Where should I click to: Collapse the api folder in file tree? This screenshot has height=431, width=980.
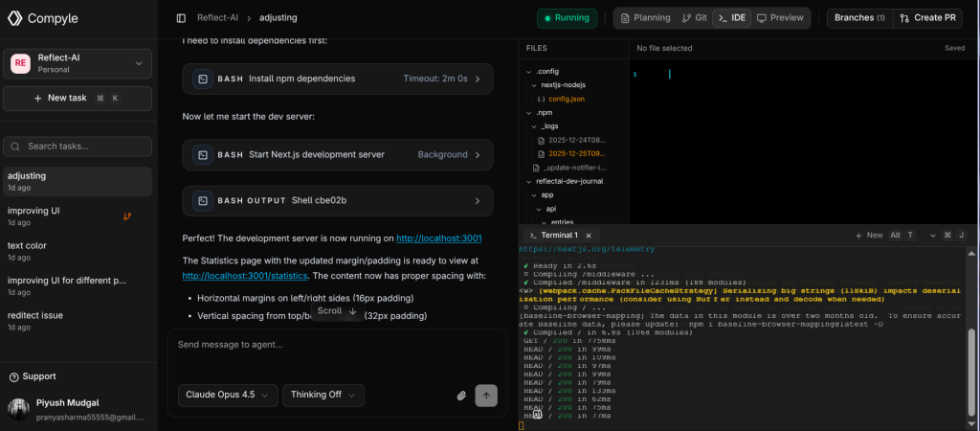point(540,209)
